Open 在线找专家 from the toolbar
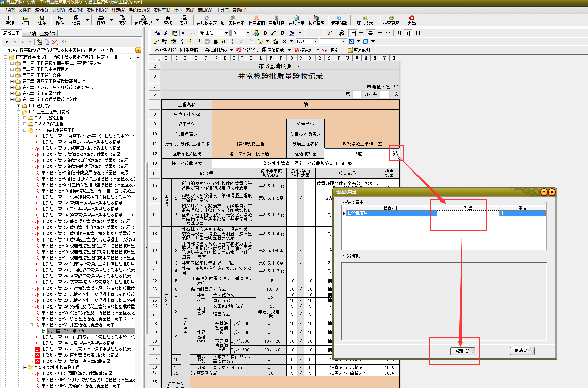Image resolution: width=588 pixels, height=388 pixels. pyautogui.click(x=206, y=20)
